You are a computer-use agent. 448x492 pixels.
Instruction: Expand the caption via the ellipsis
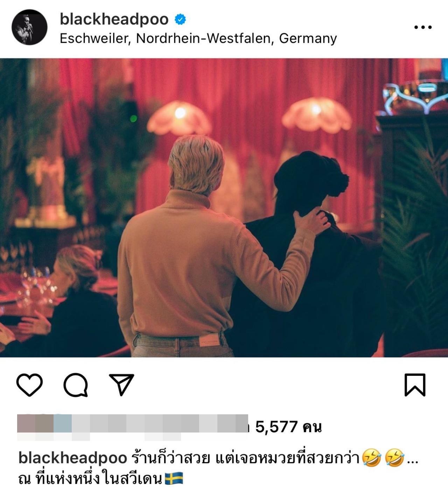pyautogui.click(x=413, y=461)
